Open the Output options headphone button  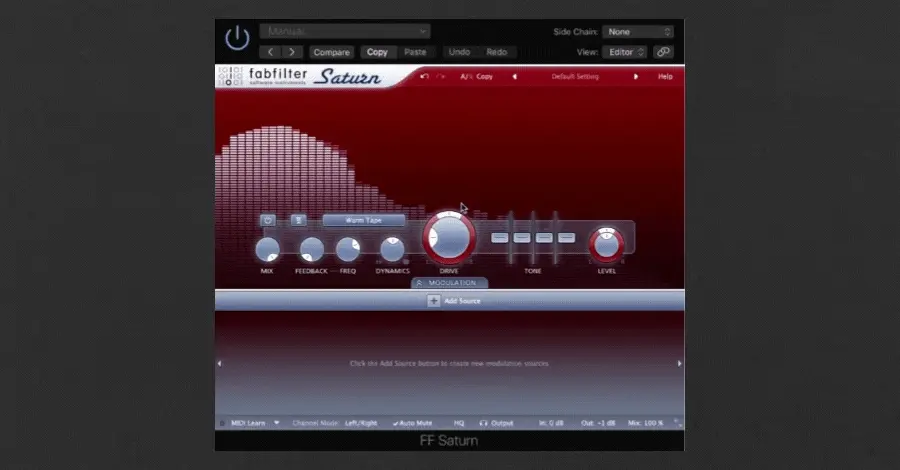click(x=496, y=423)
